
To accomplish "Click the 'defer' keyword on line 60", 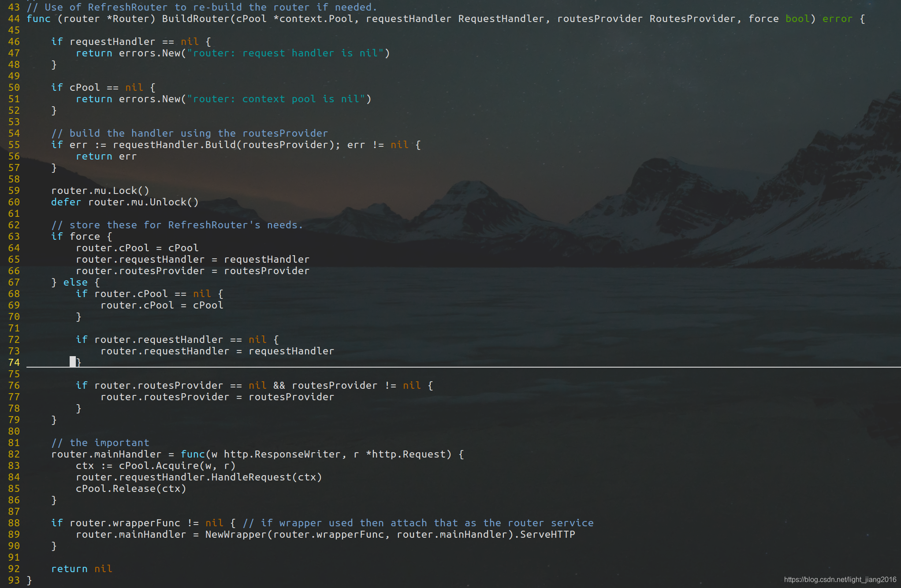I will point(66,202).
